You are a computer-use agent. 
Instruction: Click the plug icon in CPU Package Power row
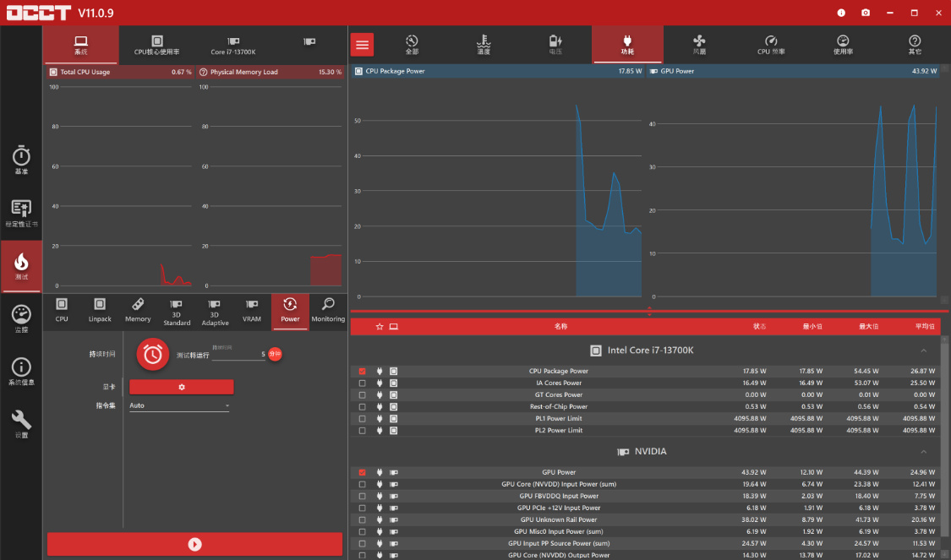380,371
